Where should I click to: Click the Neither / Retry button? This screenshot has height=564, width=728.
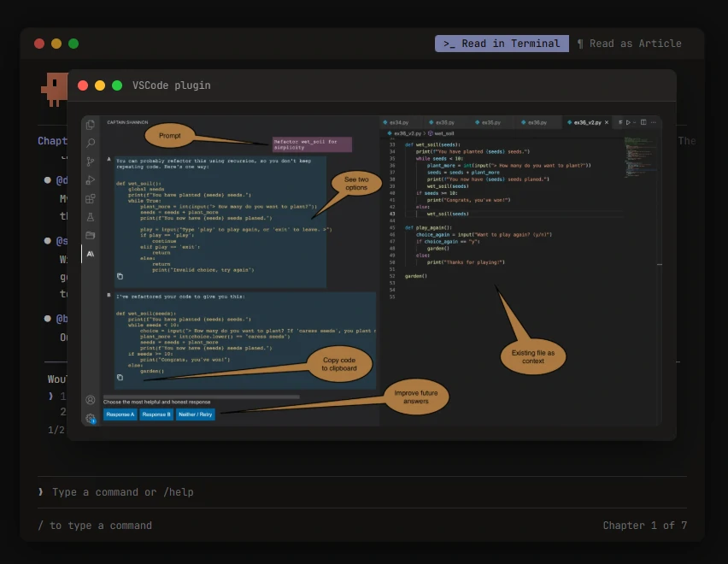tap(196, 414)
